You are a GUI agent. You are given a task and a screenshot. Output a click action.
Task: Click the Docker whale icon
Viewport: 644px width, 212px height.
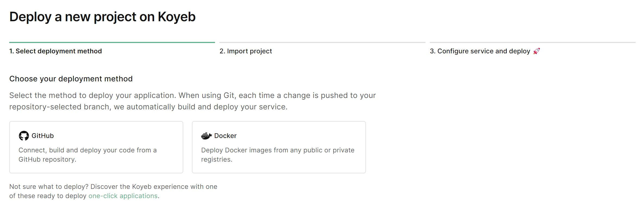tap(206, 136)
